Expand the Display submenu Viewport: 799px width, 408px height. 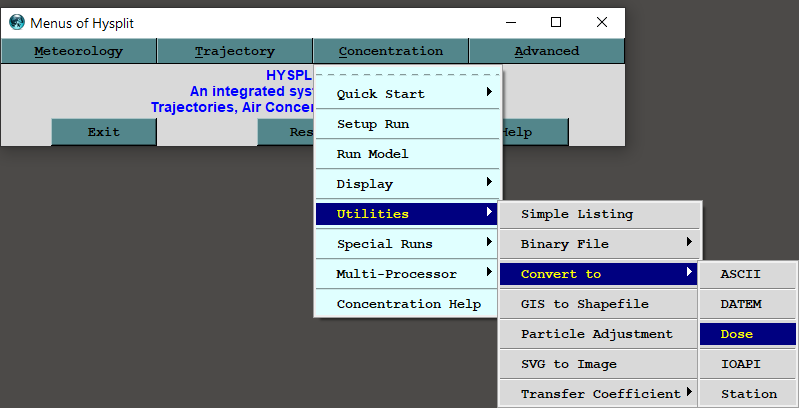pyautogui.click(x=408, y=184)
